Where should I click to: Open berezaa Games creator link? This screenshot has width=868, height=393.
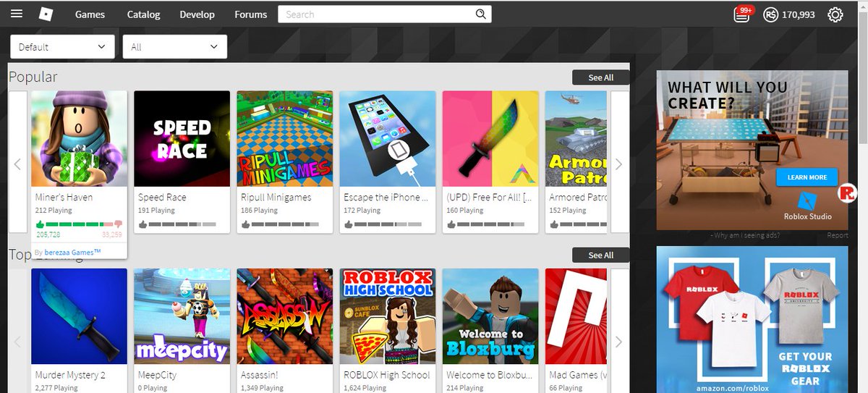pyautogui.click(x=72, y=252)
